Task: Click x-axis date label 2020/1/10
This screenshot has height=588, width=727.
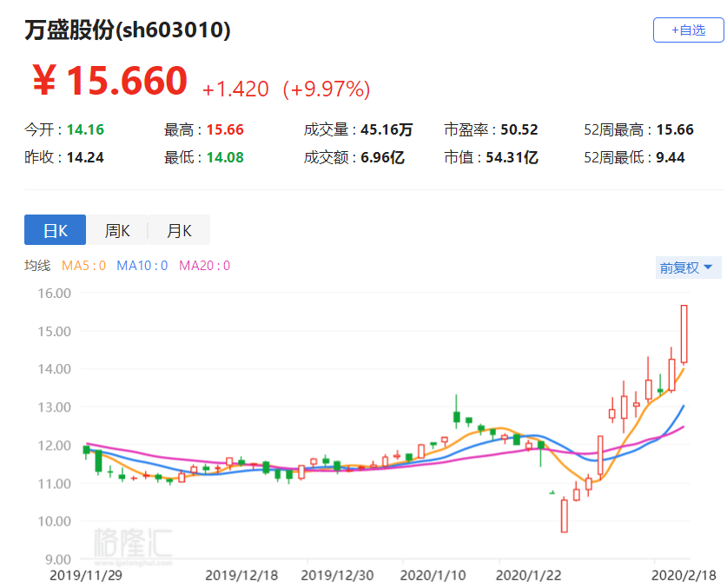Action: pyautogui.click(x=433, y=575)
